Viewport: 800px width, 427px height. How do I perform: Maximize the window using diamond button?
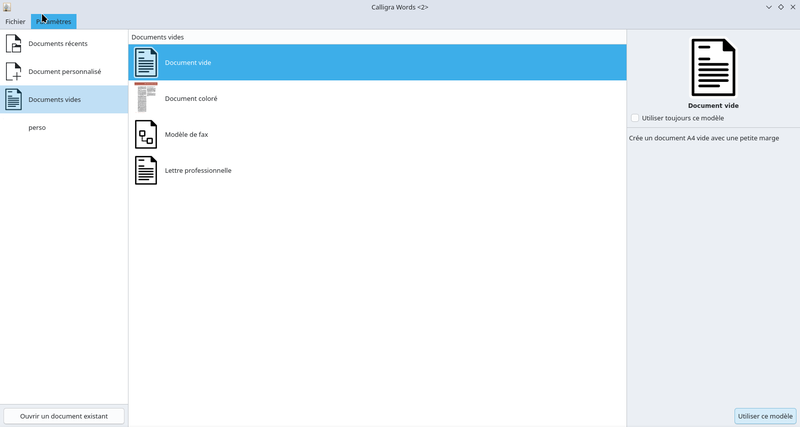[780, 7]
